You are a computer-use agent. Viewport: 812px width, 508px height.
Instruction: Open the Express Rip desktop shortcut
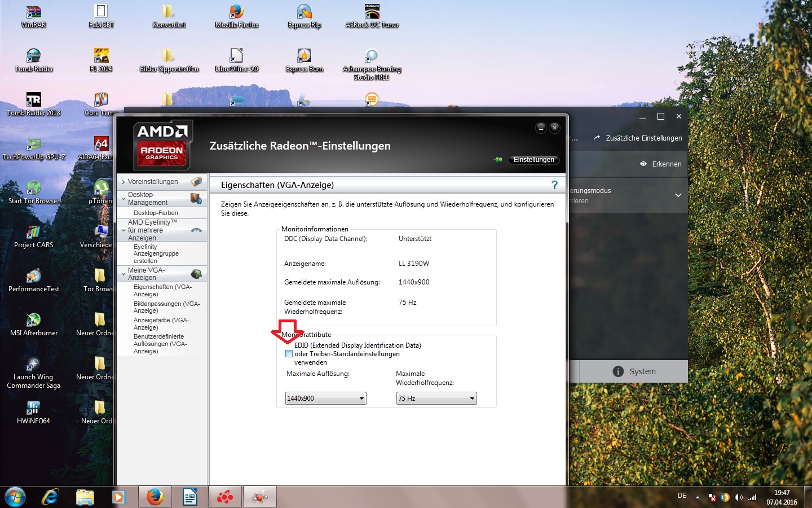tap(304, 16)
